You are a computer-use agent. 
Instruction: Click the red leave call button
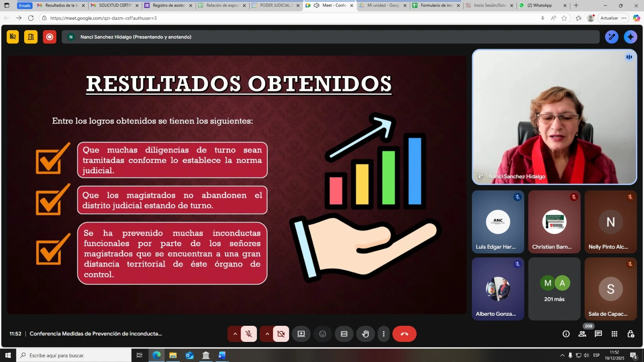tap(404, 334)
